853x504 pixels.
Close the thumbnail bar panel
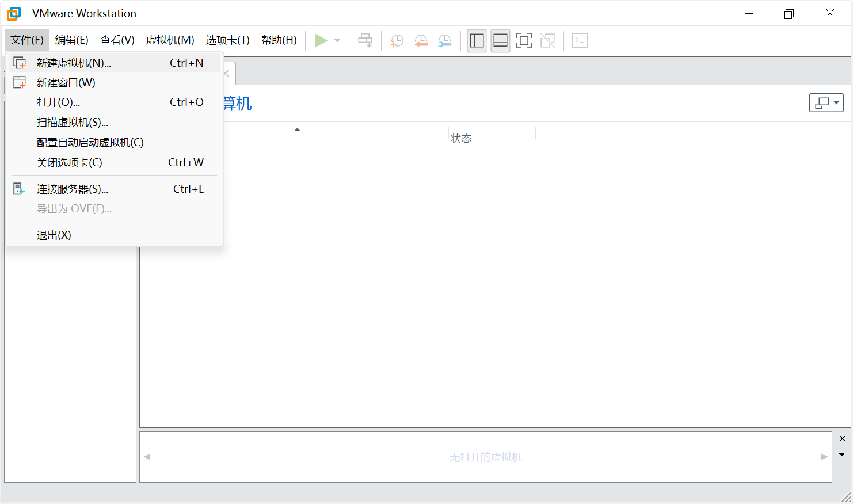[842, 438]
